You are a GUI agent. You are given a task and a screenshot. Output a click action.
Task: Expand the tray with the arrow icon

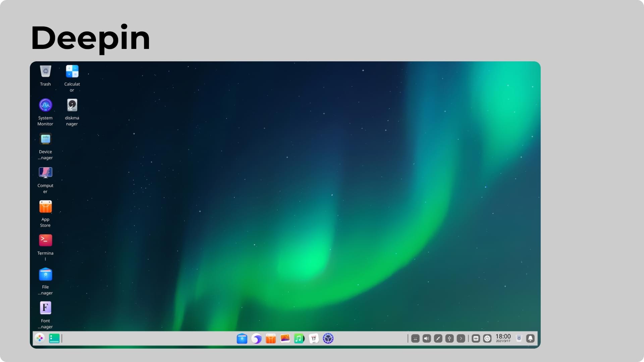click(461, 339)
